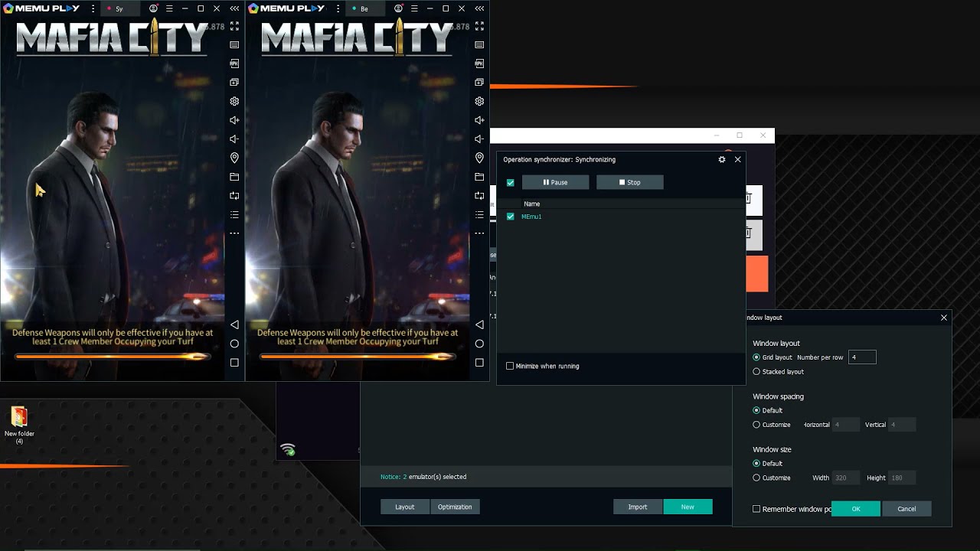Increase volume in the Sy emulator sidebar

pos(234,120)
